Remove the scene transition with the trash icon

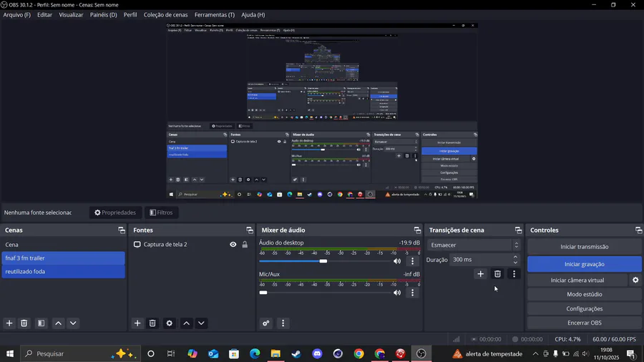(497, 274)
